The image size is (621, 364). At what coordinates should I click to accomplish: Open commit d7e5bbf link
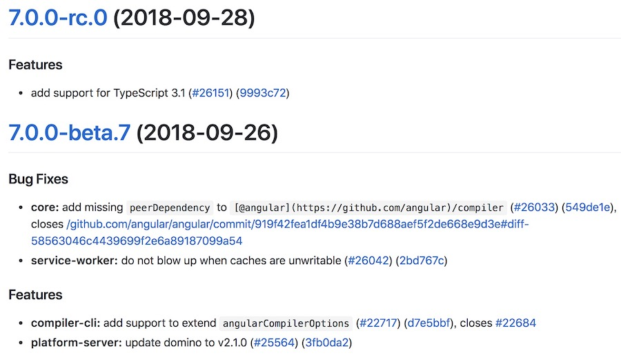click(x=429, y=323)
